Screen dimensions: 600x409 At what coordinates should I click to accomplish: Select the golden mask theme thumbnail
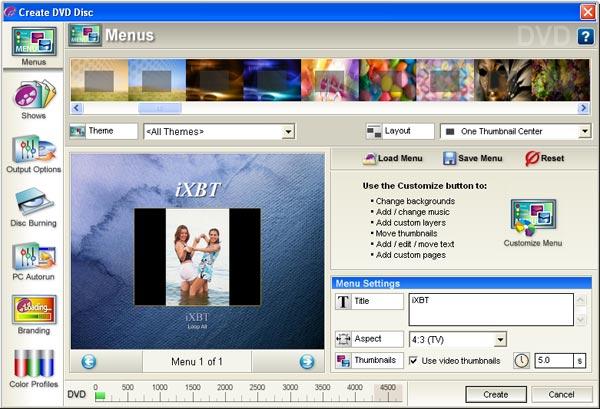[x=503, y=80]
